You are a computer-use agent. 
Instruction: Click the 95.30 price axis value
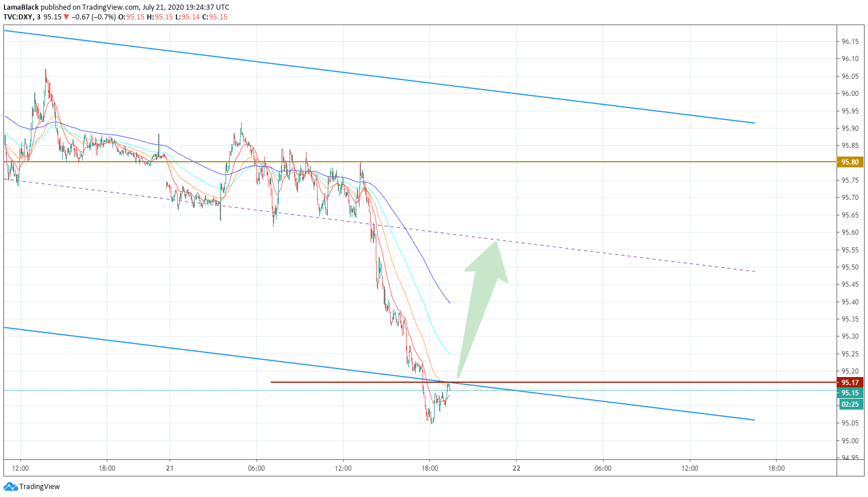[x=850, y=336]
